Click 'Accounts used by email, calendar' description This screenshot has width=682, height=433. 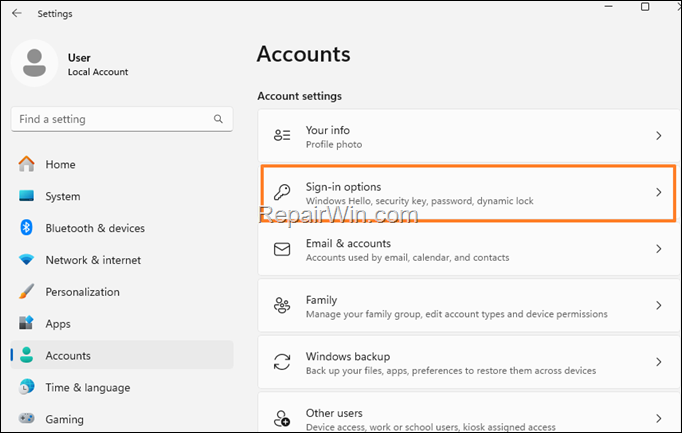pyautogui.click(x=407, y=257)
